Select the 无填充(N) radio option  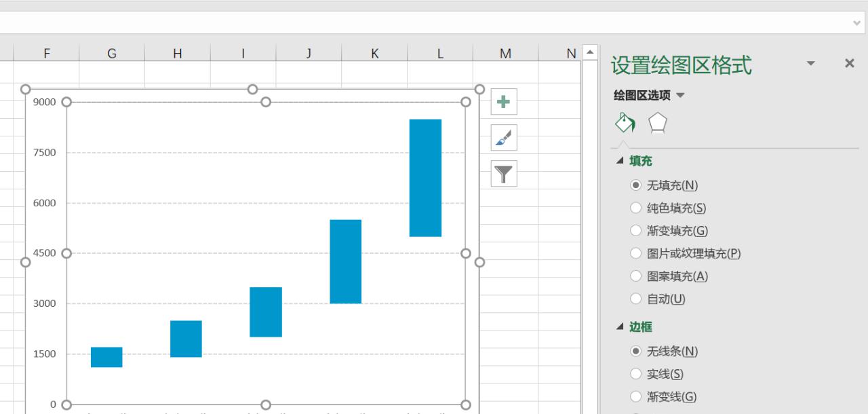(635, 185)
